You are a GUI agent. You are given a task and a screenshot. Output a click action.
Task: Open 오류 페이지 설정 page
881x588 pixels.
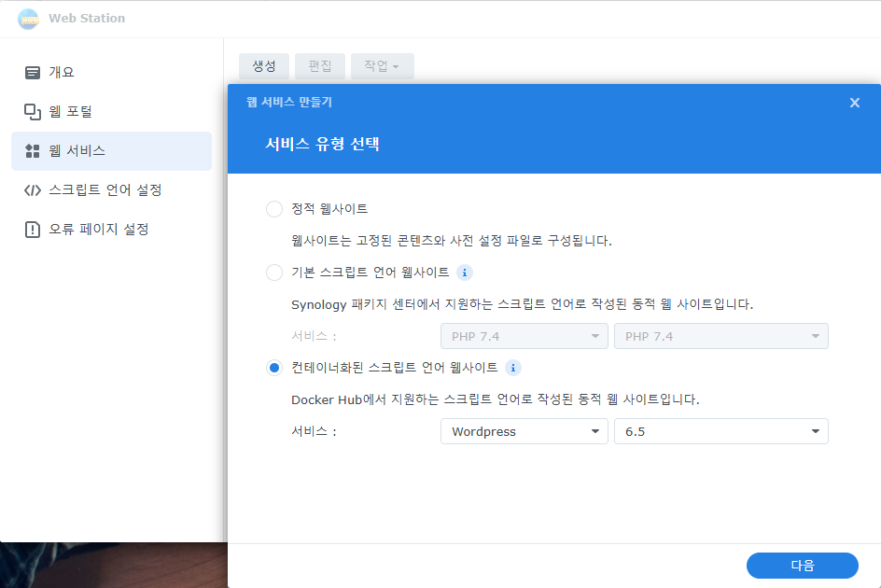111,230
